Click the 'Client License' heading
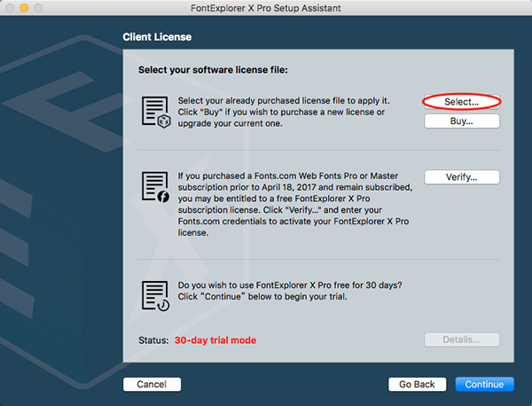Viewport: 532px width, 406px height. point(157,37)
